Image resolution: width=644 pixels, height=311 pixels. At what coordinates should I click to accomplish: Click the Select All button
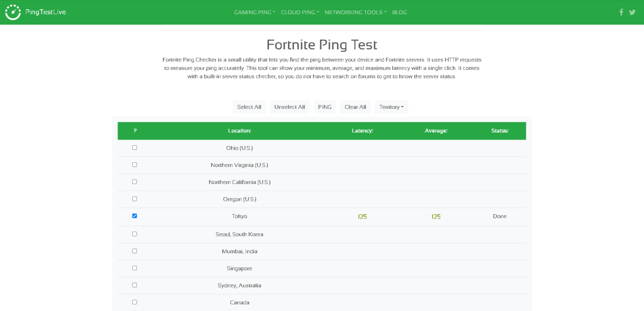(x=249, y=107)
